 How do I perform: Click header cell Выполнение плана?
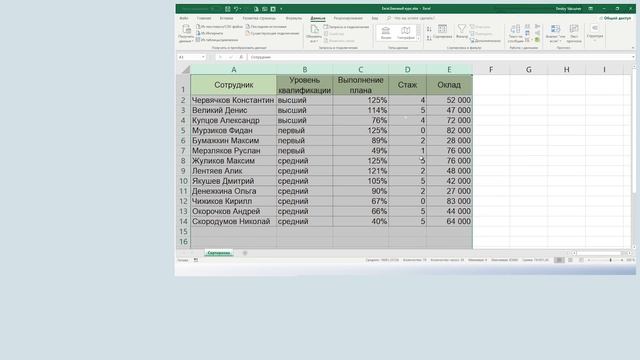(360, 85)
